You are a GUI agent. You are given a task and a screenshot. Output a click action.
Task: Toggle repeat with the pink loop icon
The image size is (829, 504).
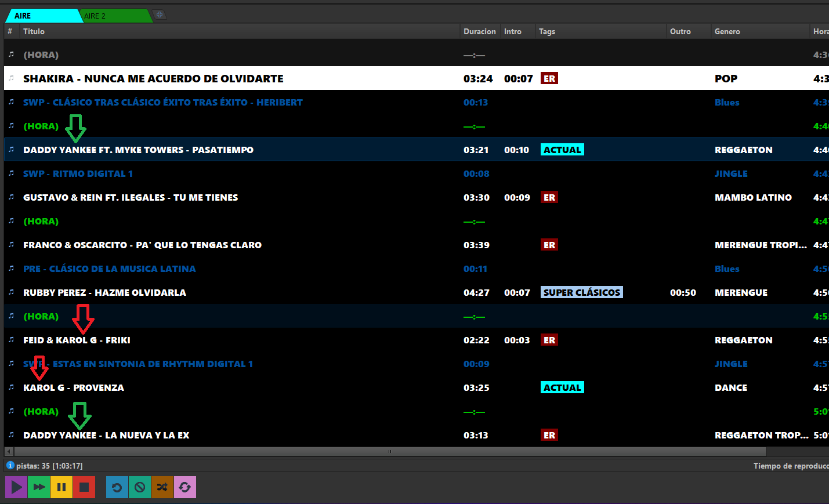pyautogui.click(x=185, y=487)
